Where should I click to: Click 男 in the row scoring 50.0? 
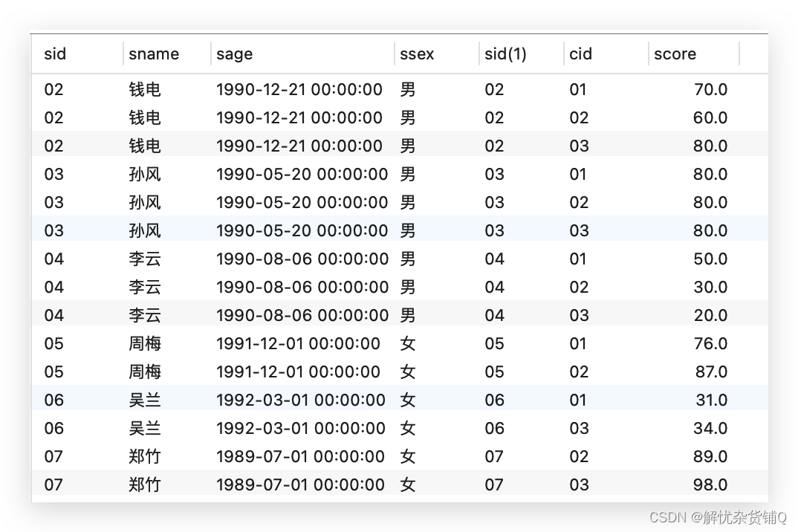pyautogui.click(x=408, y=259)
